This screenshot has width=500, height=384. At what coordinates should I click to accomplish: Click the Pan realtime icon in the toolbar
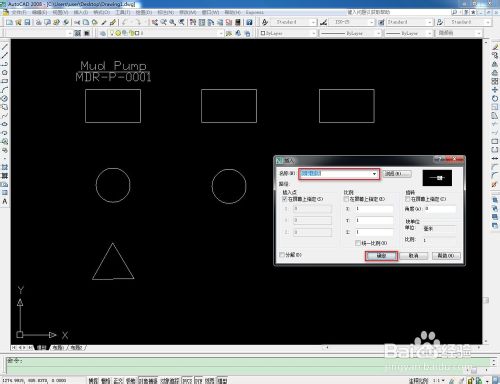tap(154, 22)
